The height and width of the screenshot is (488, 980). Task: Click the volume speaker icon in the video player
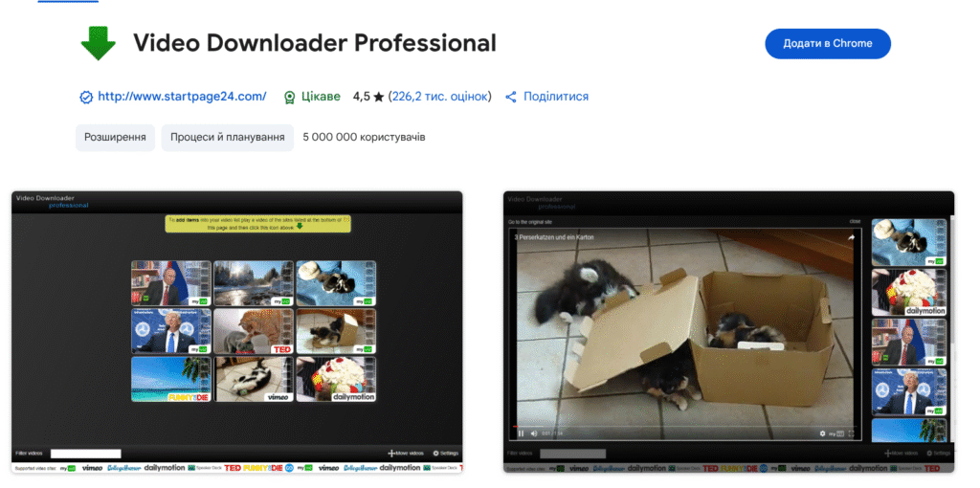coord(534,433)
